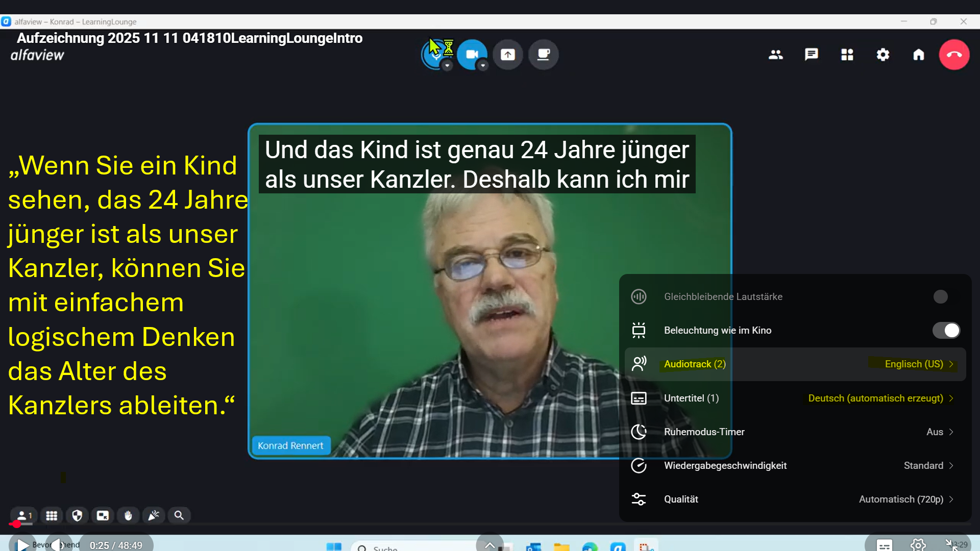Click the raise hand icon
The height and width of the screenshot is (551, 980).
point(128,516)
